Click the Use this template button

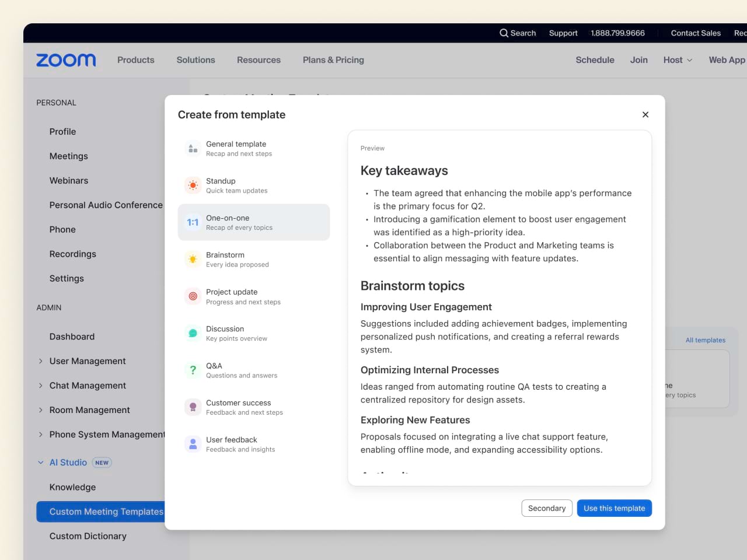coord(614,508)
